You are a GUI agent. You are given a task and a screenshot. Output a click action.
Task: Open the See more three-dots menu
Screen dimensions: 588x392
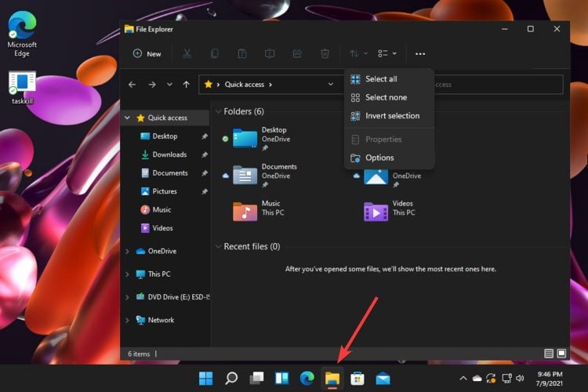(420, 53)
